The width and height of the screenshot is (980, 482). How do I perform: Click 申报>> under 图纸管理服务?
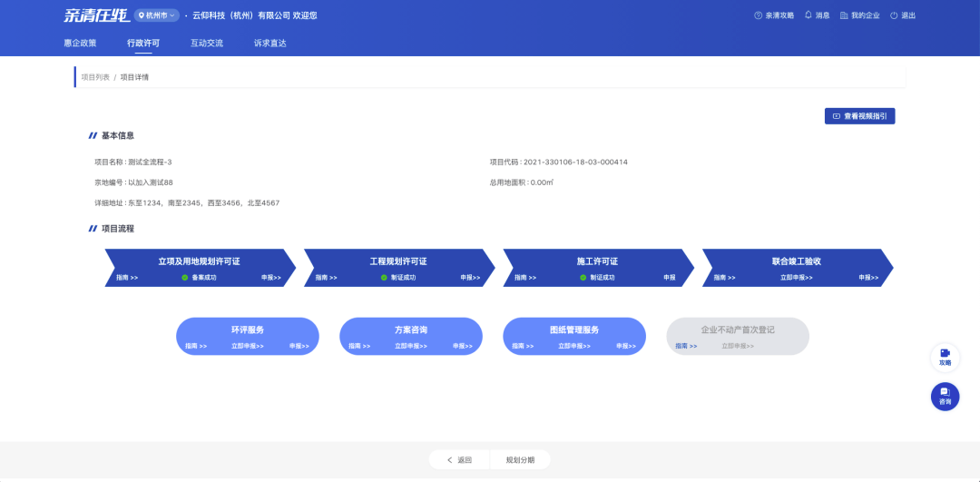pyautogui.click(x=627, y=346)
